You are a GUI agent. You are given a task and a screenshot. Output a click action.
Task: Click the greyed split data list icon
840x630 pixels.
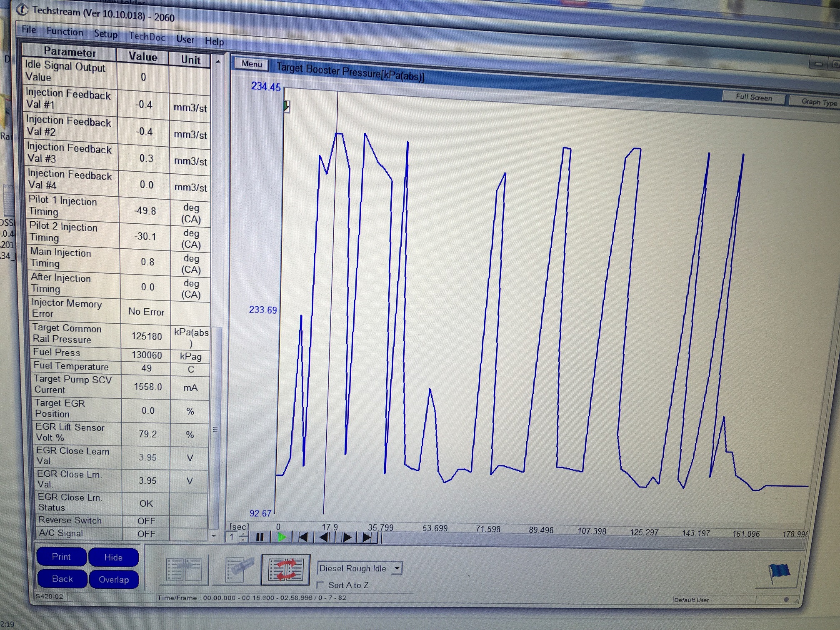[184, 569]
